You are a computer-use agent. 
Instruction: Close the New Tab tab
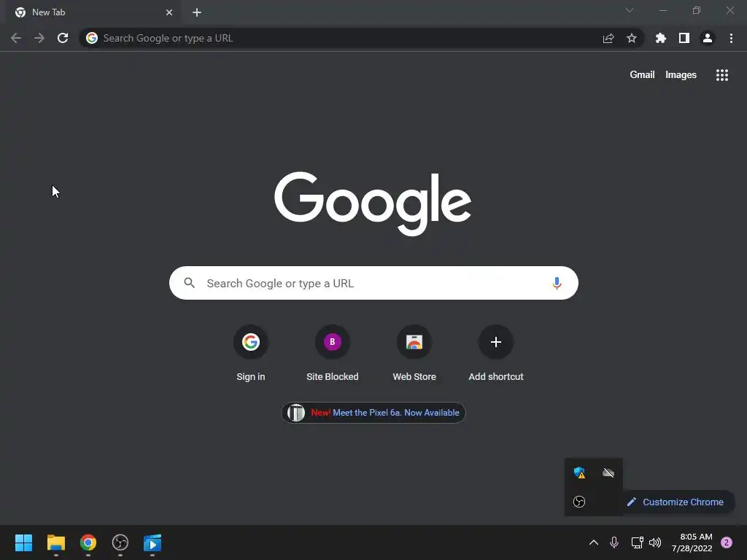click(x=169, y=12)
